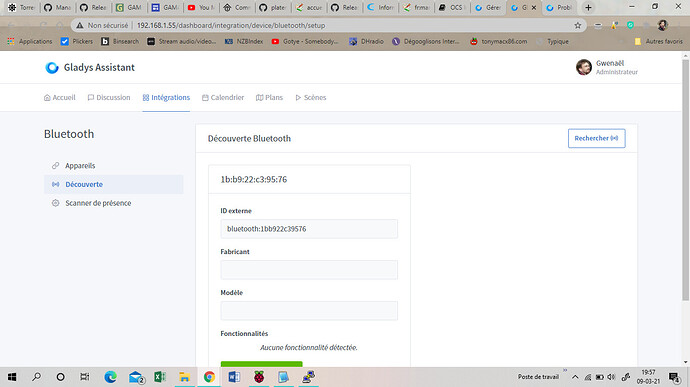
Task: Open the Windows Start menu
Action: click(12, 377)
